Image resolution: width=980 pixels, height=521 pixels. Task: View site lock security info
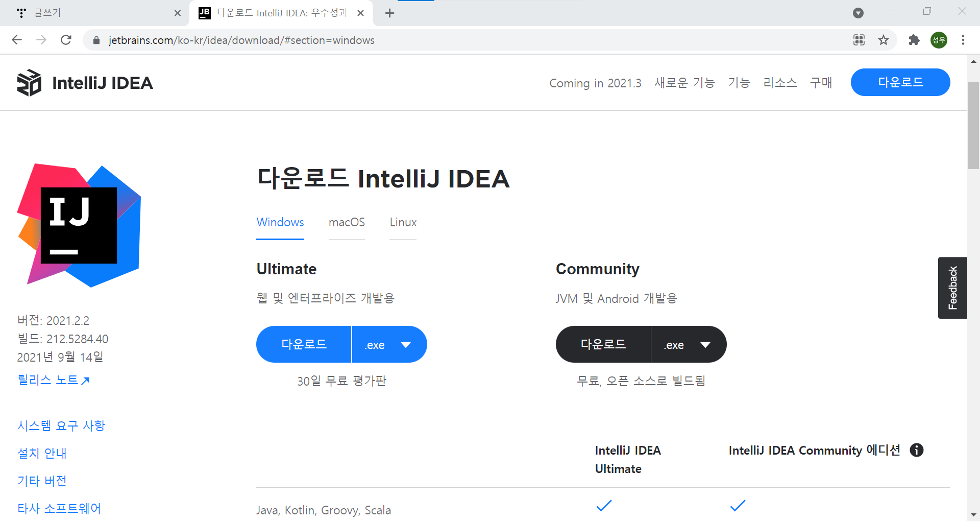tap(96, 40)
